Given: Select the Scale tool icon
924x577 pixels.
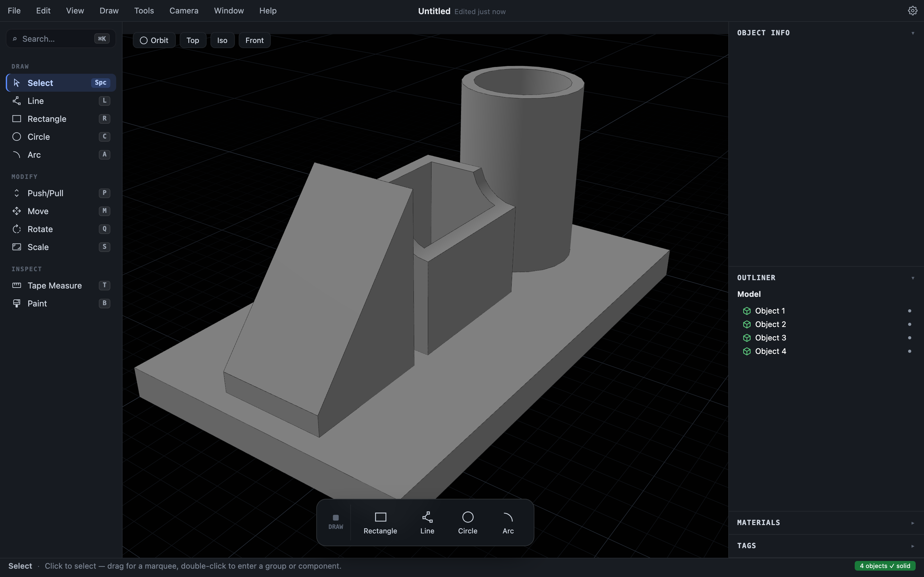Looking at the screenshot, I should click(16, 247).
